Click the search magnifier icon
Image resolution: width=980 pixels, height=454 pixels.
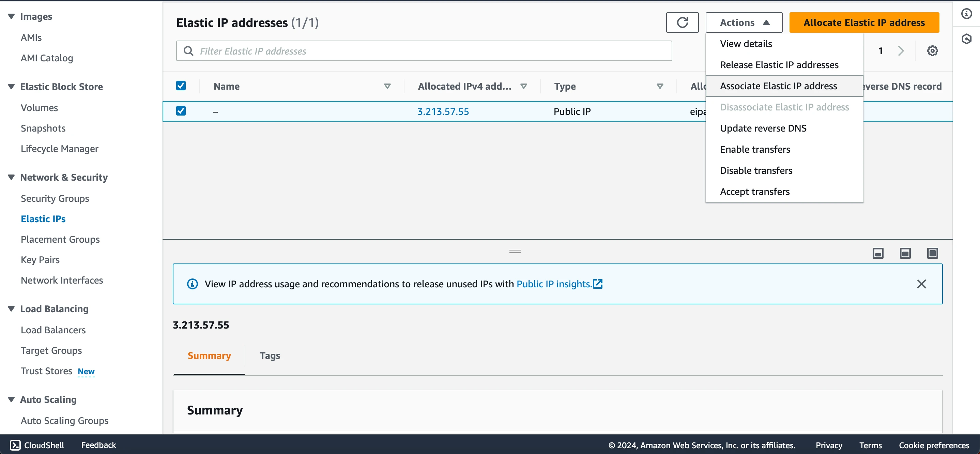188,50
